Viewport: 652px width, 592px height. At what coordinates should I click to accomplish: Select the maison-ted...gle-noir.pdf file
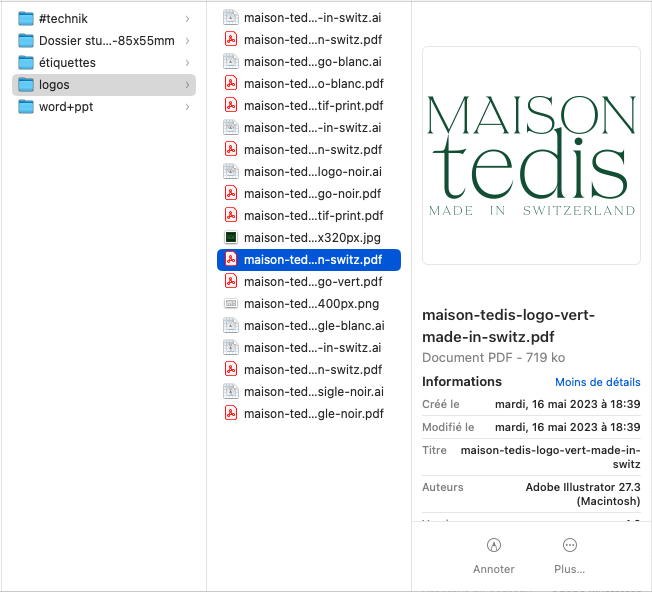coord(309,414)
